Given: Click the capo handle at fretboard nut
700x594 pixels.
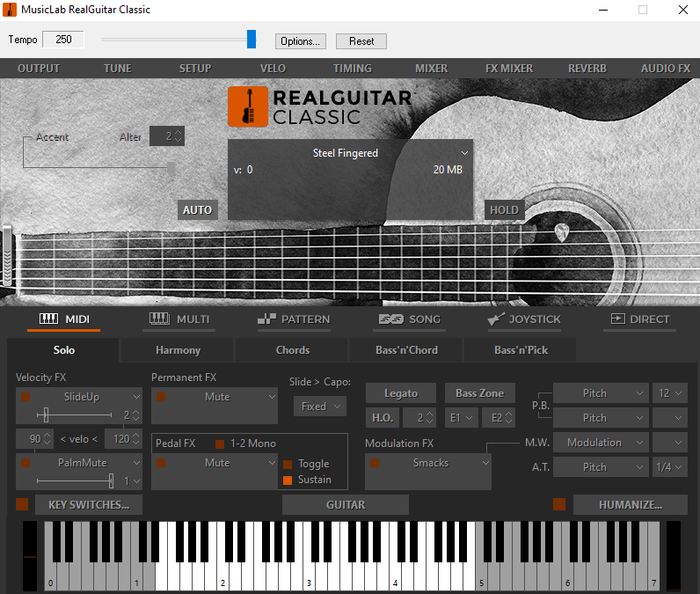Looking at the screenshot, I should pyautogui.click(x=7, y=256).
